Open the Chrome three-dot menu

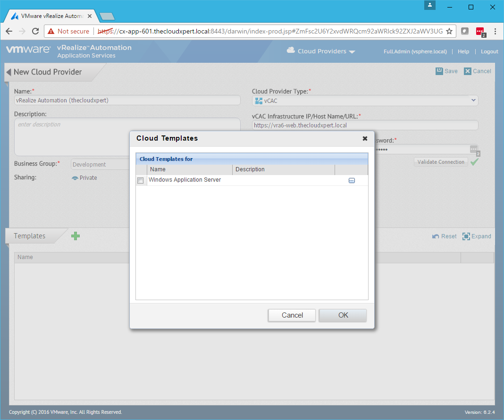[x=495, y=31]
